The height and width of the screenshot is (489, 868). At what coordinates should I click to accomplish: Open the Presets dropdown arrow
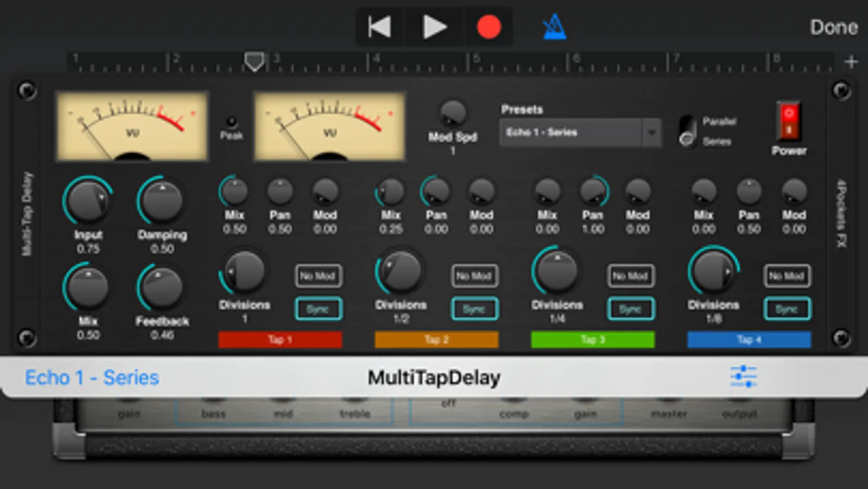(651, 133)
